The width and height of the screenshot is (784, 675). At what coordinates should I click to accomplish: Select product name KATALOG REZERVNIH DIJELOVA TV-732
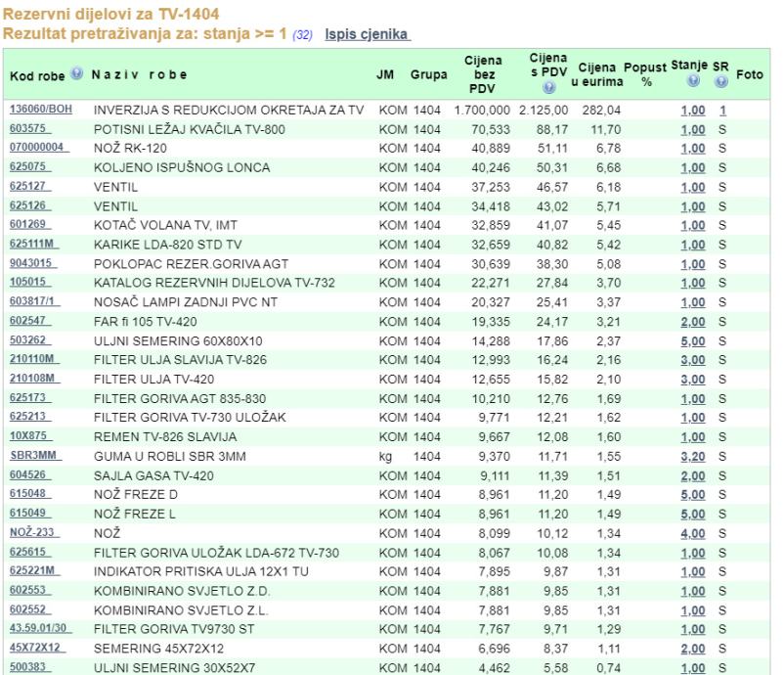click(x=214, y=283)
